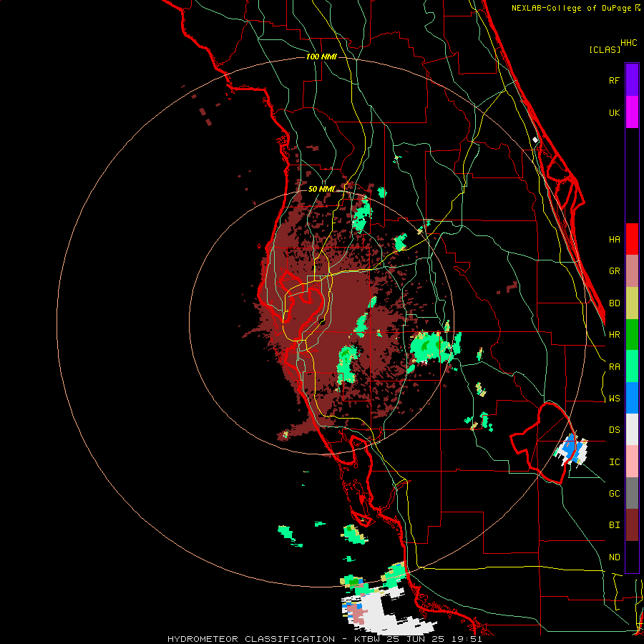
Task: Click the brown BI color swatch
Action: [632, 525]
